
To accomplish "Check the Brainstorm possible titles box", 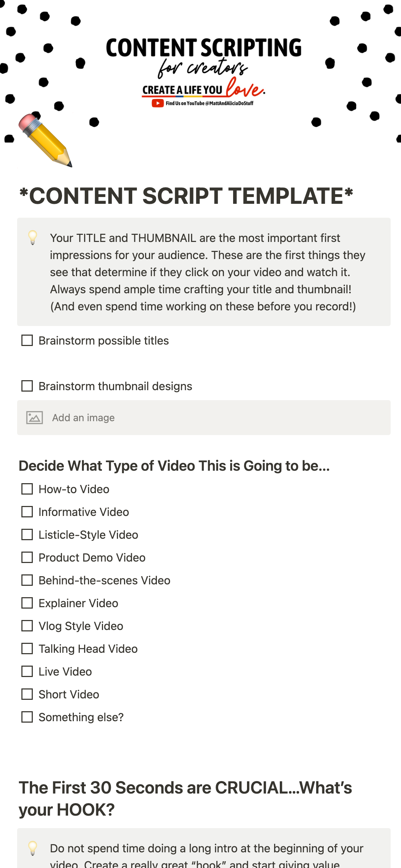I will [27, 341].
